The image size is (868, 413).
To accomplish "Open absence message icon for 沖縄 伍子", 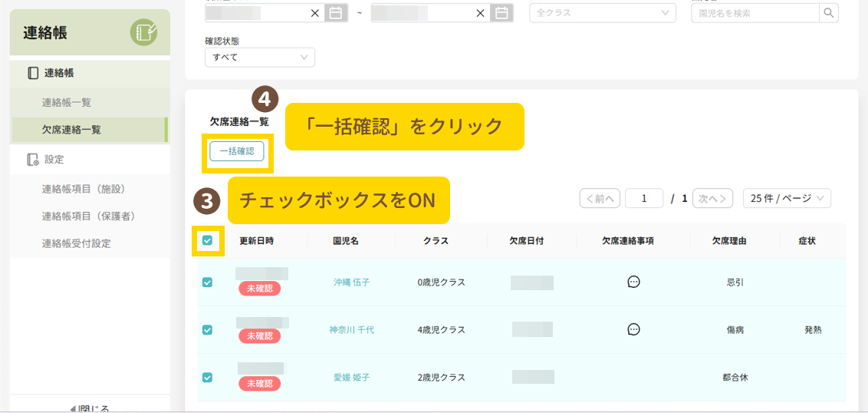I will pos(633,282).
